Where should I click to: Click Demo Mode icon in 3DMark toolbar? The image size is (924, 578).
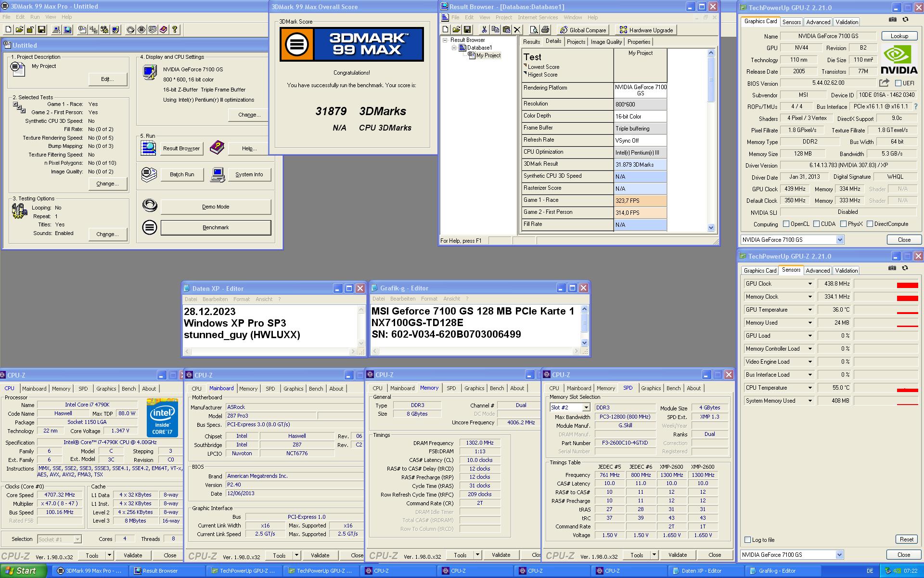[130, 30]
